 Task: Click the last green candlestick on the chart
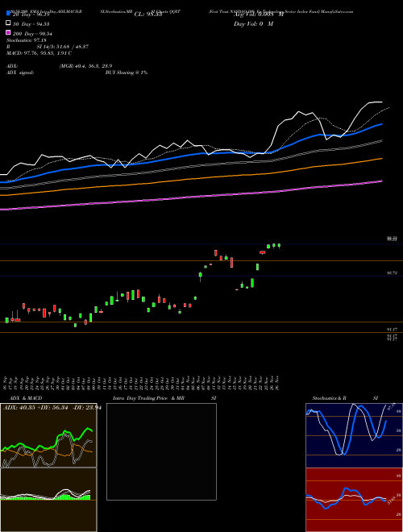click(x=279, y=245)
